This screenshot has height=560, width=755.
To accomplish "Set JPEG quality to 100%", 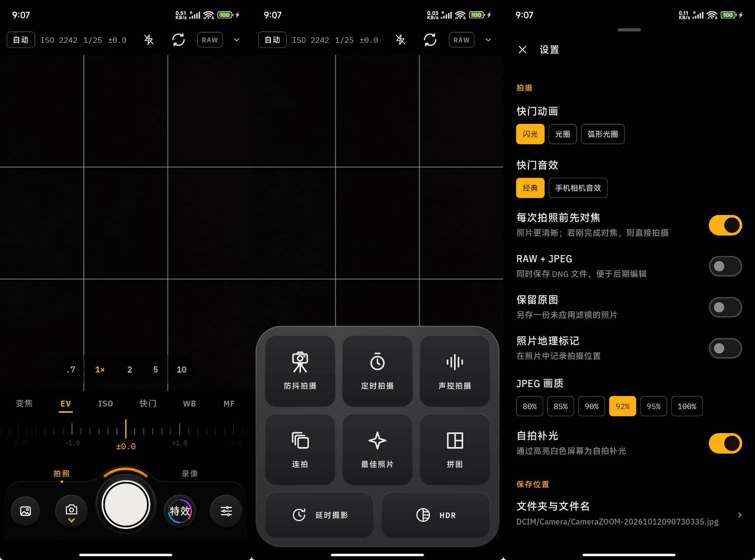I will coord(687,406).
